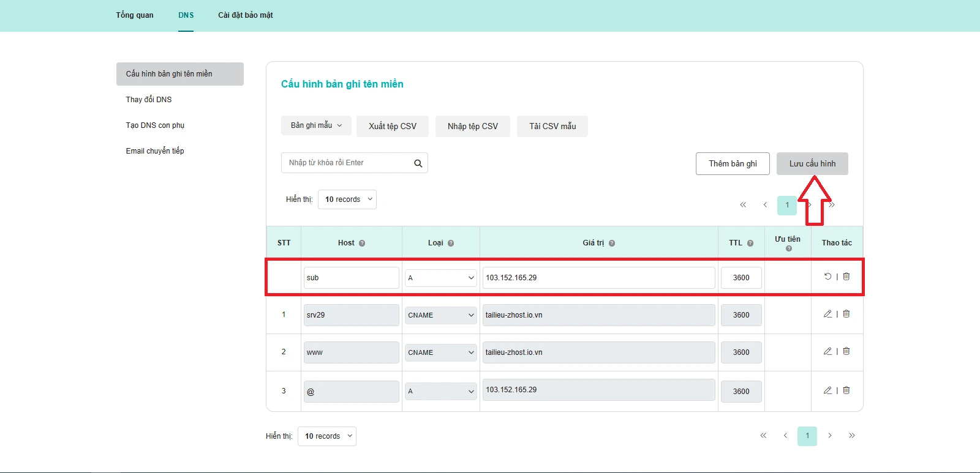Click Xuất tệp CSV to export
Image resolution: width=980 pixels, height=473 pixels.
393,127
